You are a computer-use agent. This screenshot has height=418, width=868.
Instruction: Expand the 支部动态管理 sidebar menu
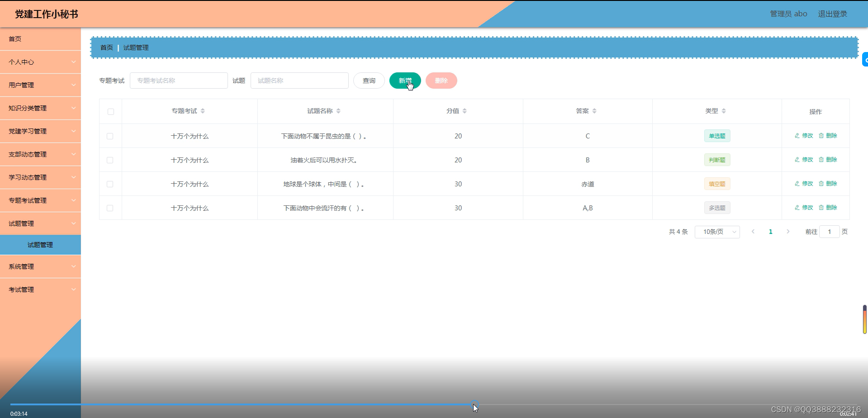tap(40, 154)
